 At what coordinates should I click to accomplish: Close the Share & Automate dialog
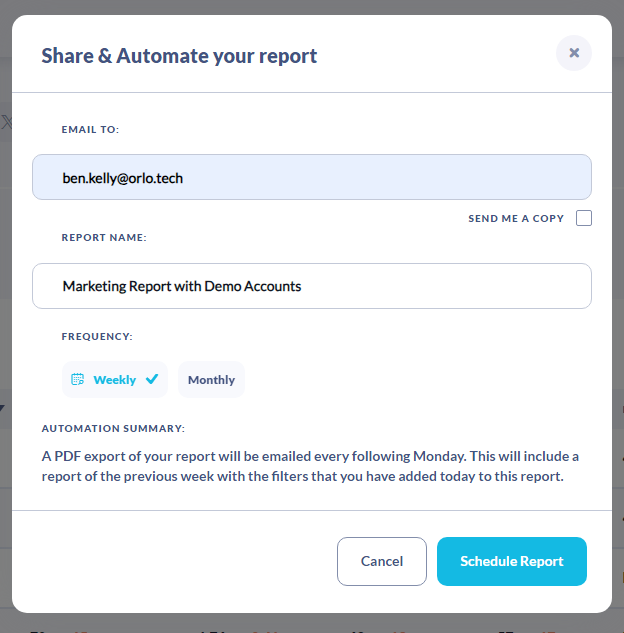(x=574, y=53)
